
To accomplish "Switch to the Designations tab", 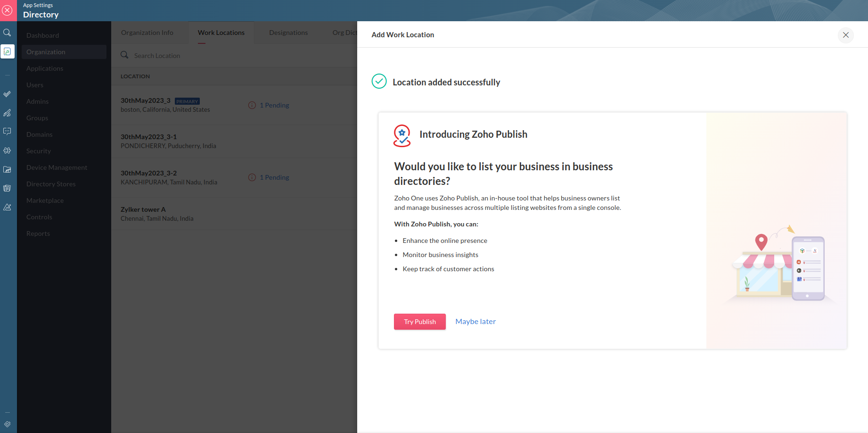I will click(x=288, y=33).
